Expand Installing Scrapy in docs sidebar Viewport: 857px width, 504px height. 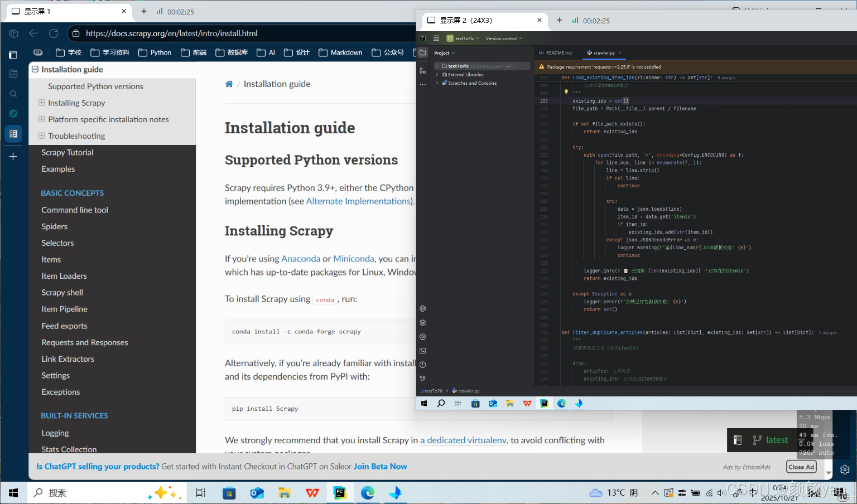(x=41, y=103)
